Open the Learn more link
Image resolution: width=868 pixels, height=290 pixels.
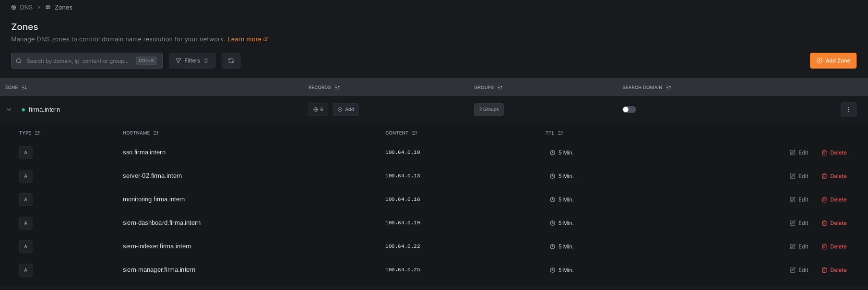click(x=248, y=39)
